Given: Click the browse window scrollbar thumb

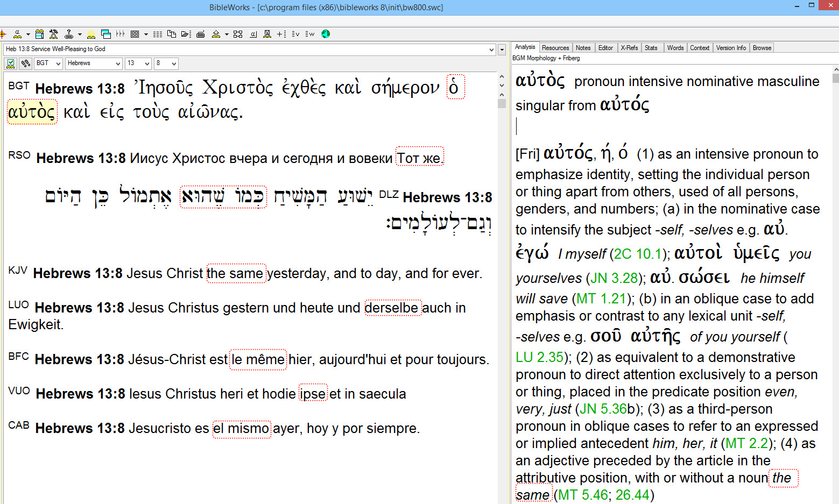Looking at the screenshot, I should point(502,103).
